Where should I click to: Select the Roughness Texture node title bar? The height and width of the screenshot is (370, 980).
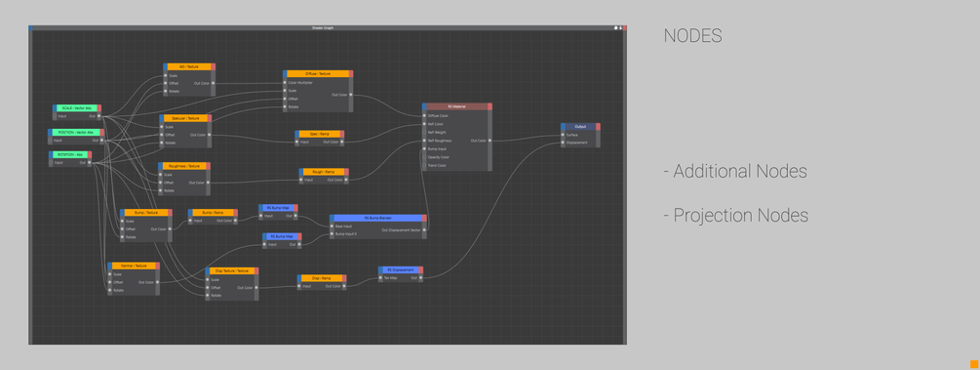pos(184,166)
